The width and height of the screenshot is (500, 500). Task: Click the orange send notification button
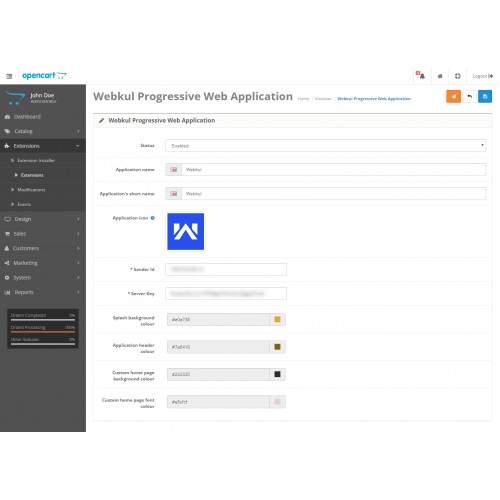tap(453, 97)
